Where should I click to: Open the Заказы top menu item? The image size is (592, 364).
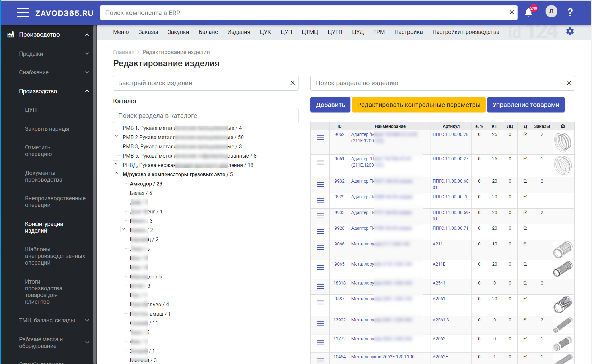[148, 32]
